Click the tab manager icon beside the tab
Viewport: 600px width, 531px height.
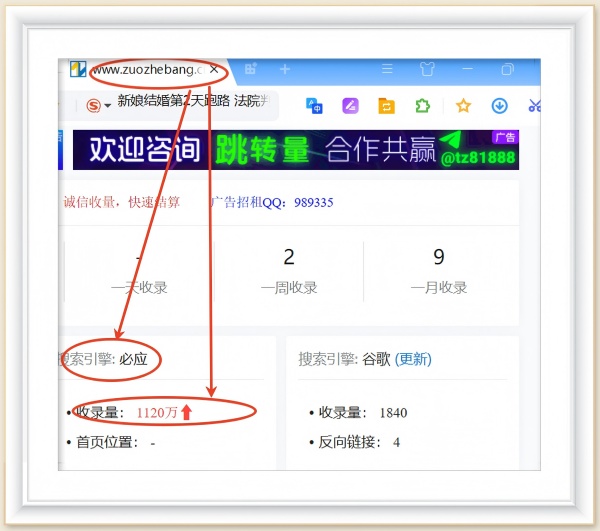click(251, 70)
